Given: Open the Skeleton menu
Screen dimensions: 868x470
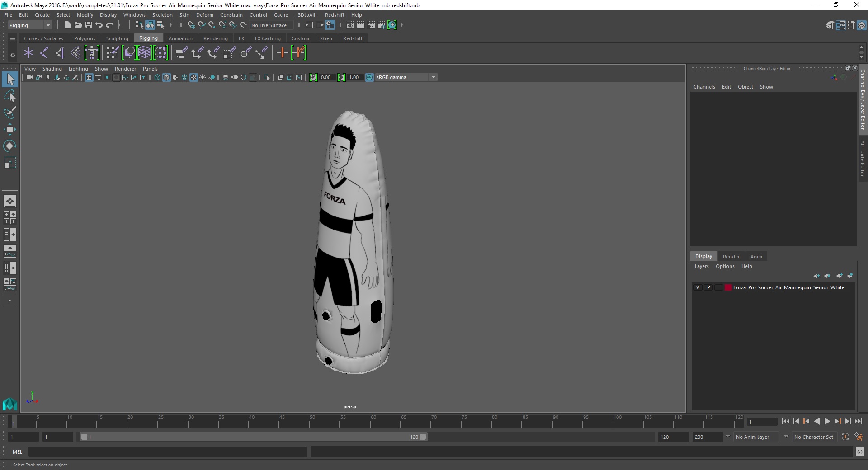Looking at the screenshot, I should 162,15.
